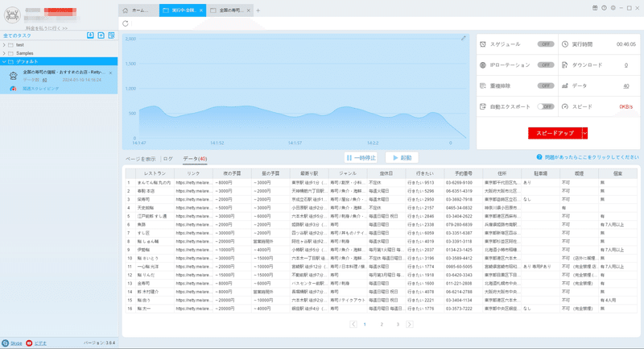This screenshot has height=349, width=644.
Task: Toggle the 自動エクスポート switch
Action: [546, 106]
